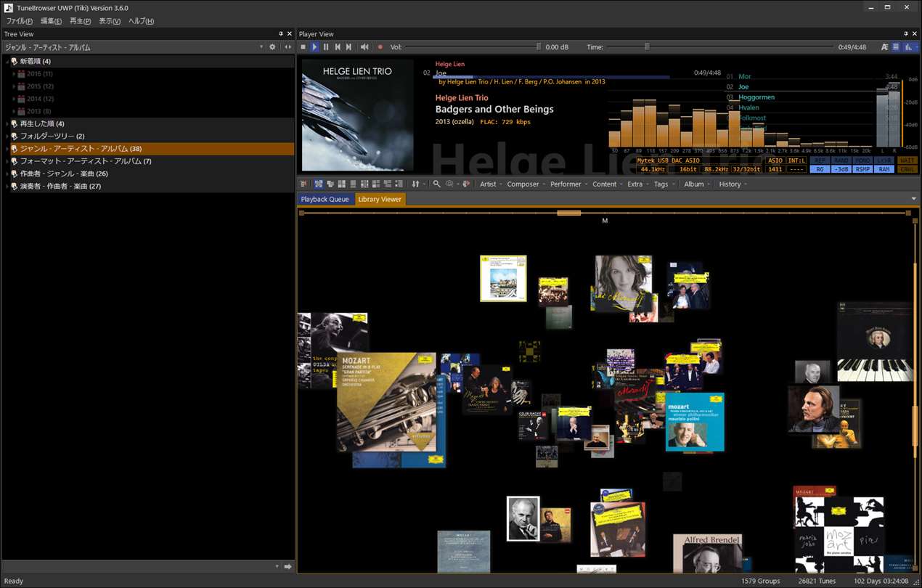Open the Tree View layout dropdown
Screen dimensions: 922x588
tap(261, 47)
